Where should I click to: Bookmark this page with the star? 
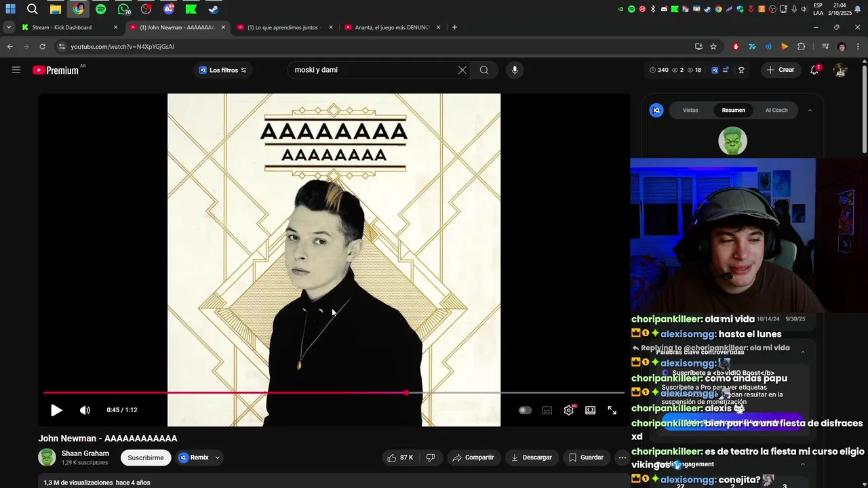(x=713, y=47)
